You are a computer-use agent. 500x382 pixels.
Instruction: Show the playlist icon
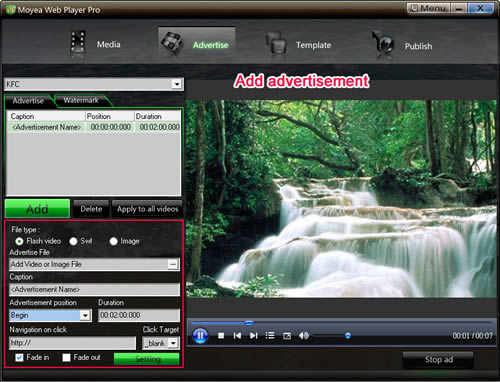[270, 336]
